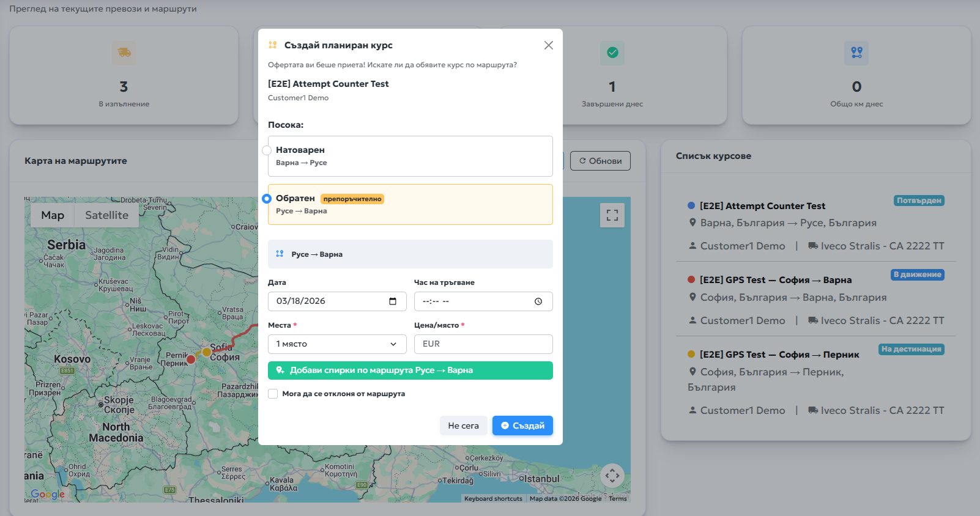Click the 'Обнови' refresh button
This screenshot has width=980, height=516.
click(x=600, y=161)
